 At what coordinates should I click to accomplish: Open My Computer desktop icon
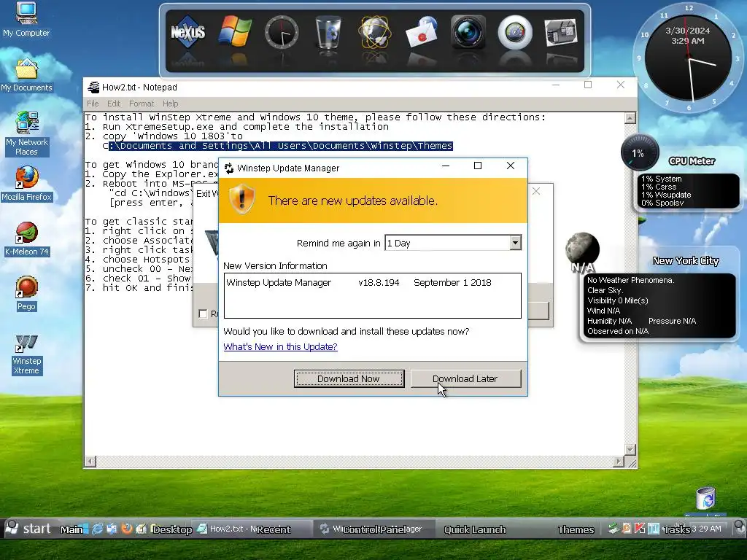pyautogui.click(x=26, y=20)
